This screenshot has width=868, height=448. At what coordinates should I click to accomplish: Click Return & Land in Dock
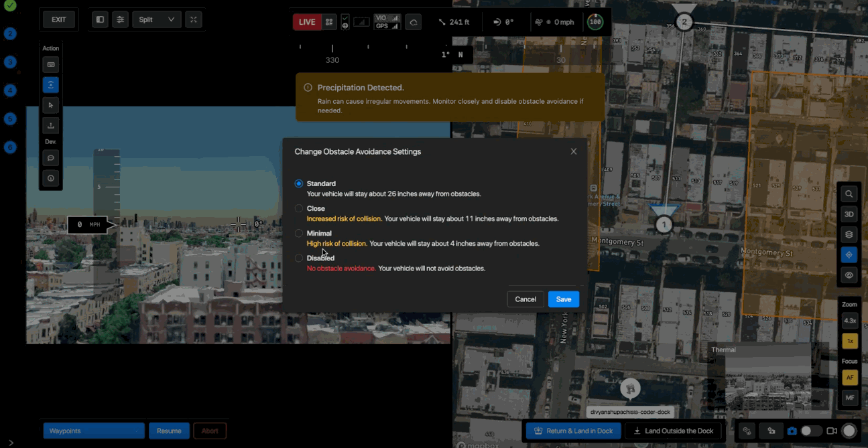574,431
